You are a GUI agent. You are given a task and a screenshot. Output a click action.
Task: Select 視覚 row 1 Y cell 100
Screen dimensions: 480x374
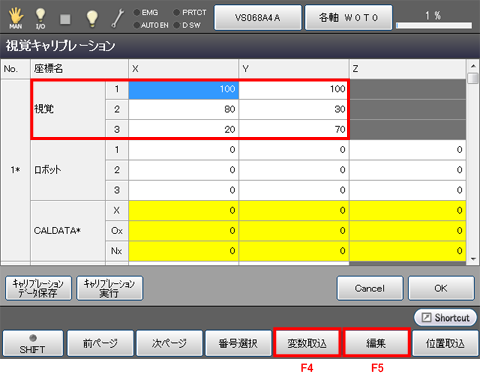click(x=294, y=89)
